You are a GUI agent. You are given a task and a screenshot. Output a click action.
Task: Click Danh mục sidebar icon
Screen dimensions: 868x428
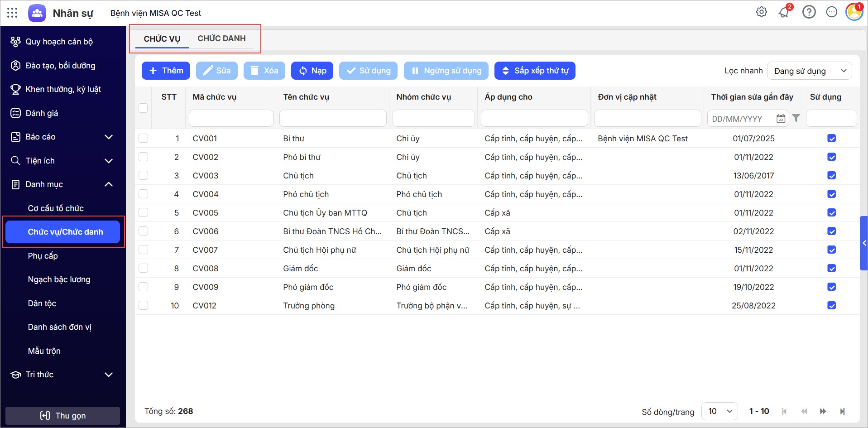tap(15, 184)
